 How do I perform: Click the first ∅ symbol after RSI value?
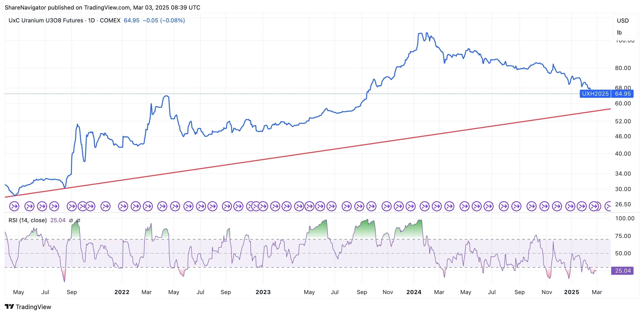[x=71, y=221]
